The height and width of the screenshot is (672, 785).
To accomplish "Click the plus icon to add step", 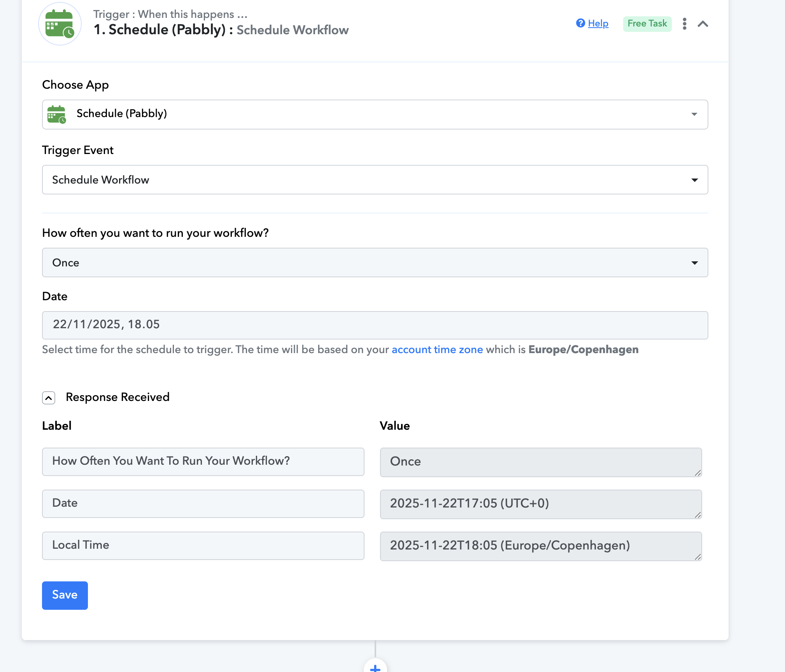I will click(375, 668).
